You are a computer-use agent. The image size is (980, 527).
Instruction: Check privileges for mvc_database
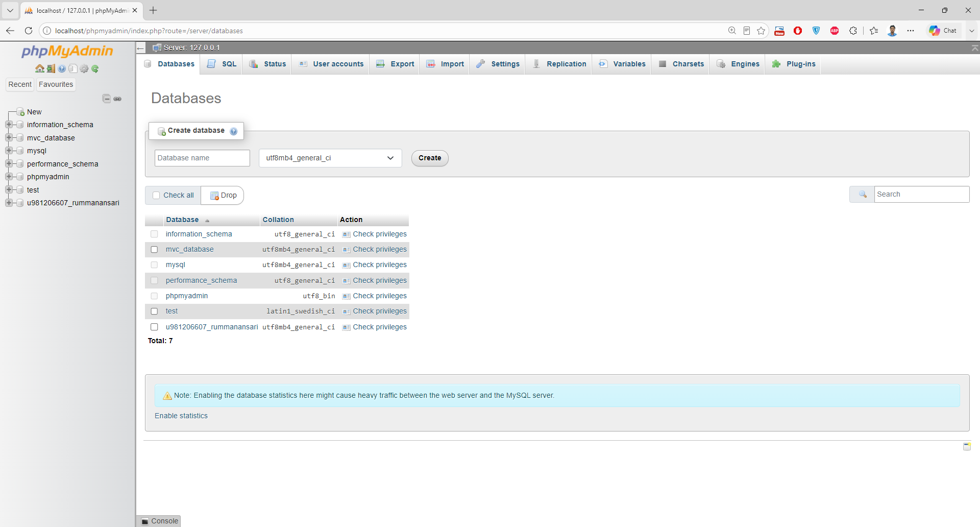pos(375,250)
